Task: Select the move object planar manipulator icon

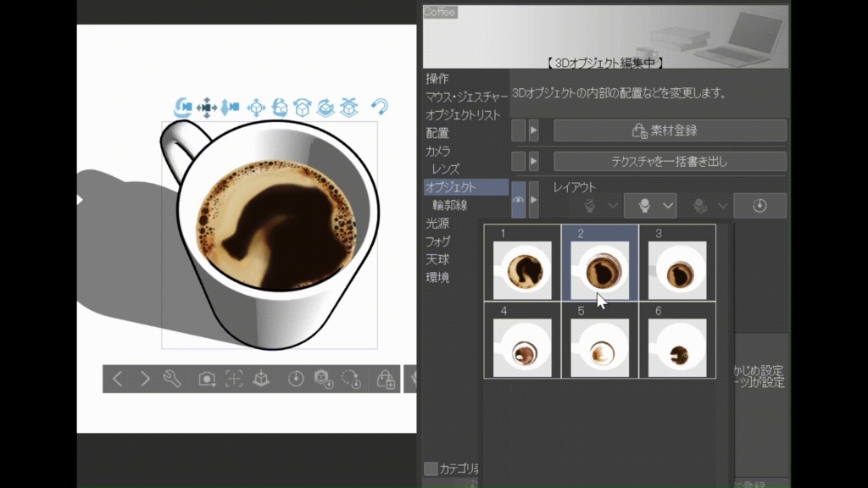Action: pyautogui.click(x=256, y=107)
